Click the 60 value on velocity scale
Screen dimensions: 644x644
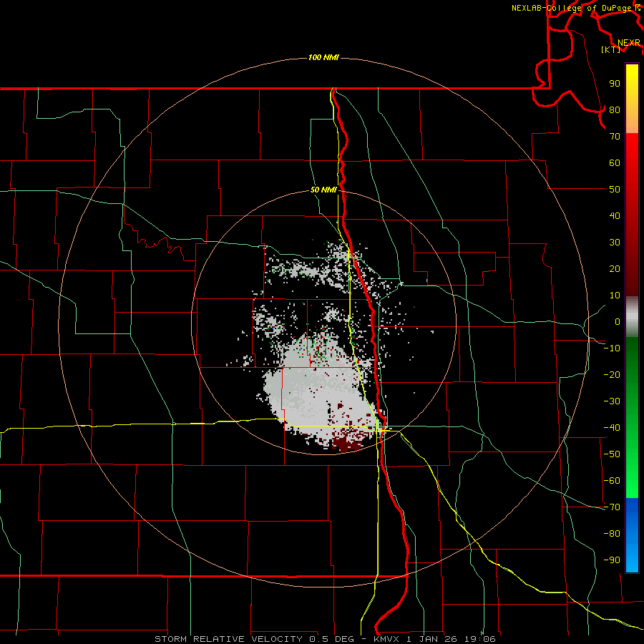[615, 162]
